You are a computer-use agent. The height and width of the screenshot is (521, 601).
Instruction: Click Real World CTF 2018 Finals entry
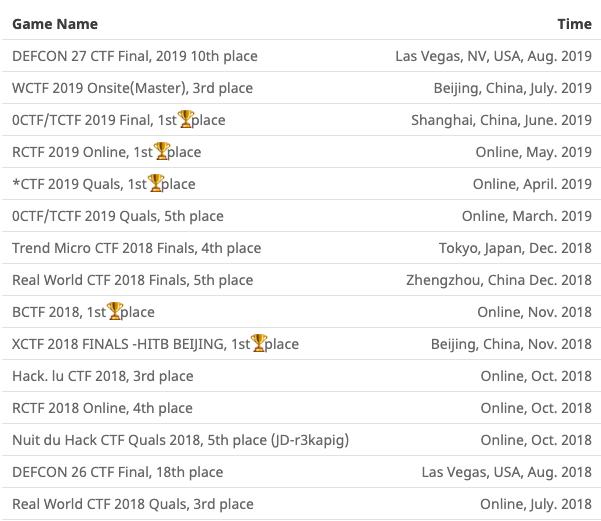click(132, 280)
